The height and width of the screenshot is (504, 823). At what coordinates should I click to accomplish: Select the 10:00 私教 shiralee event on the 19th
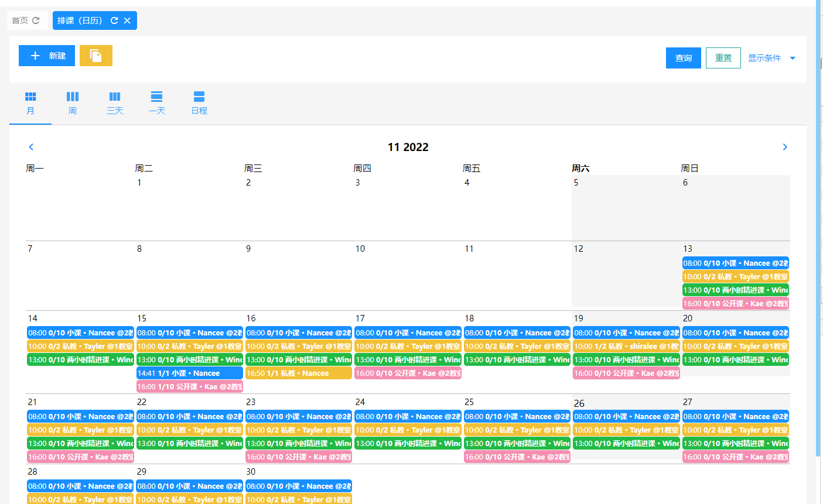point(626,346)
